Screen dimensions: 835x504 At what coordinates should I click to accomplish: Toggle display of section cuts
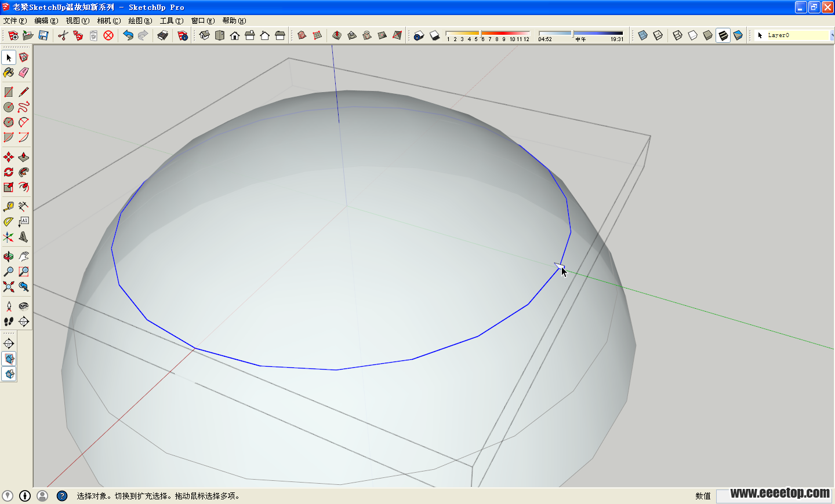click(9, 374)
